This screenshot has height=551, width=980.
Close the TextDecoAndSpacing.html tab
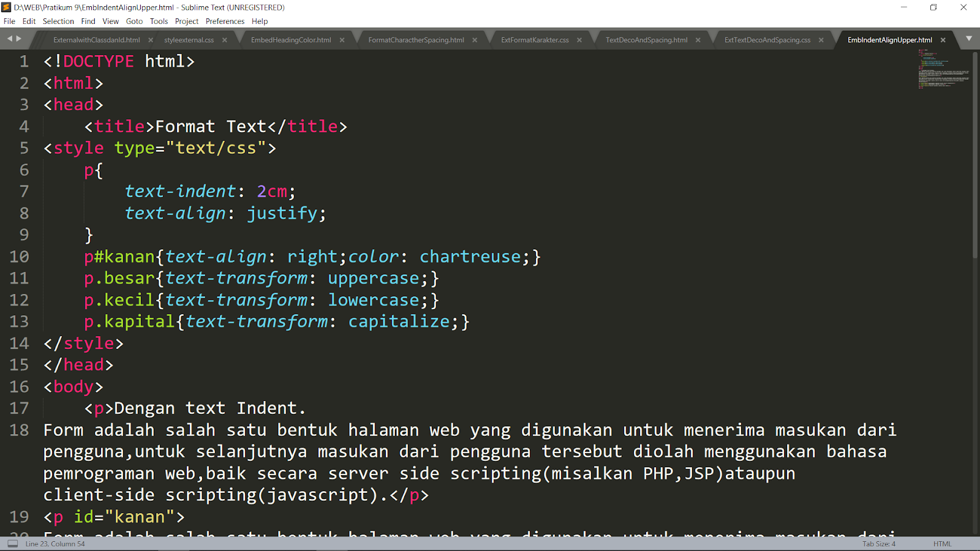click(698, 39)
